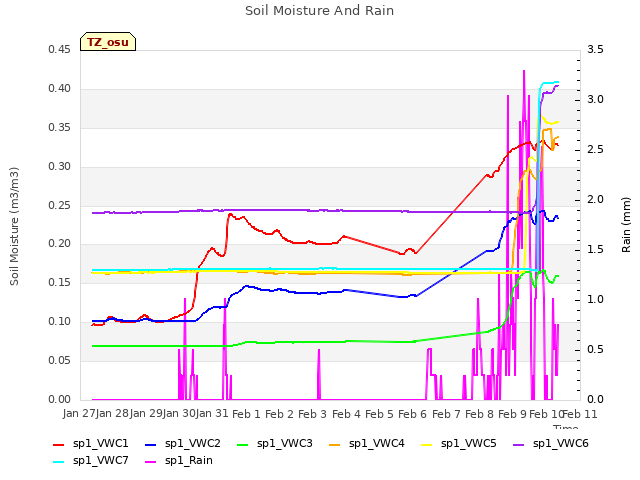Click the yellow sp1_VWC5 legend swatch

click(427, 444)
